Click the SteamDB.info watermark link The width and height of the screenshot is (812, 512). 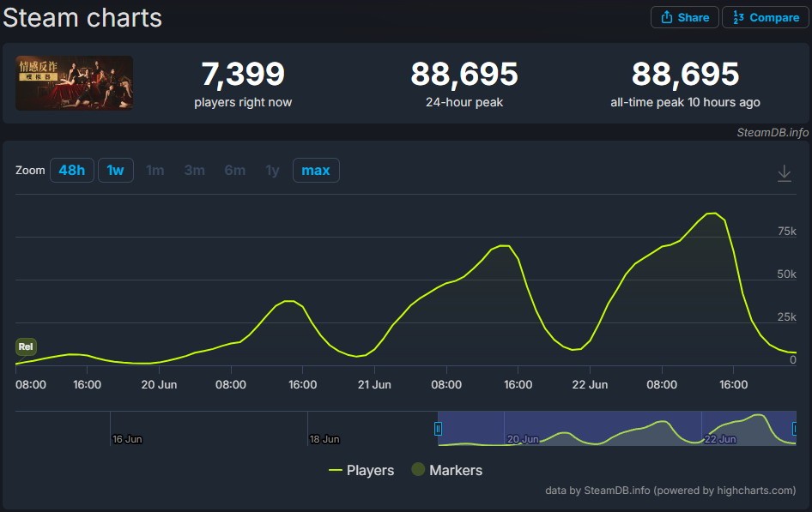(x=772, y=132)
